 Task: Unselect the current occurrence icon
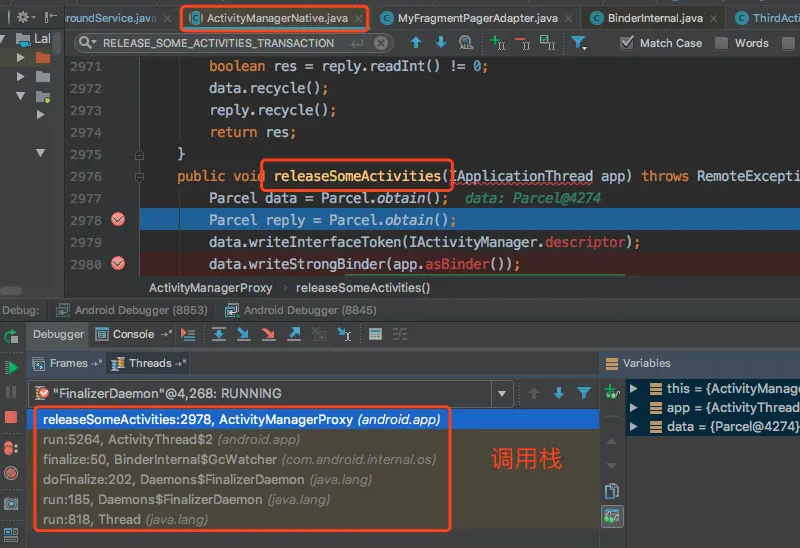point(522,42)
